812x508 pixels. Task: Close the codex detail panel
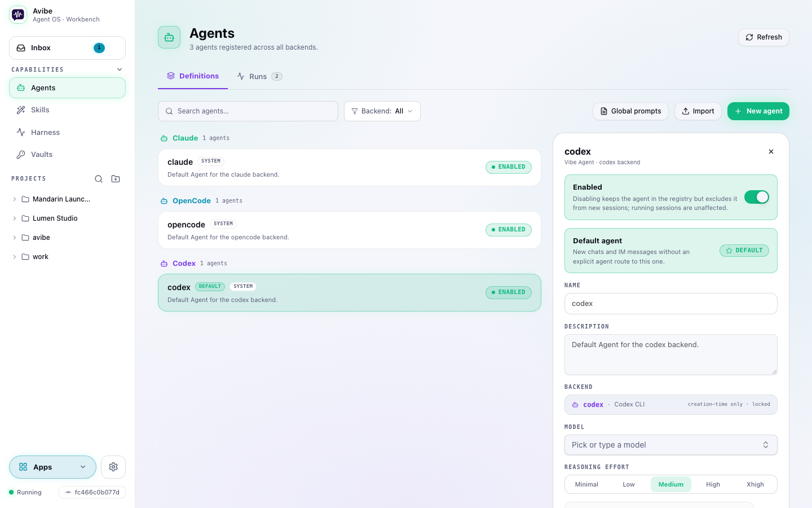click(x=771, y=152)
